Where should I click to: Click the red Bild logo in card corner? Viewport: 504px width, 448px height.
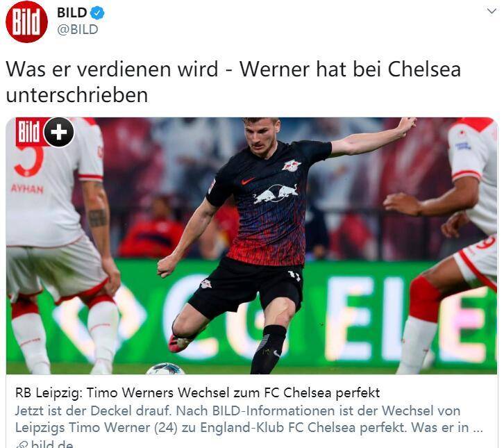click(29, 132)
